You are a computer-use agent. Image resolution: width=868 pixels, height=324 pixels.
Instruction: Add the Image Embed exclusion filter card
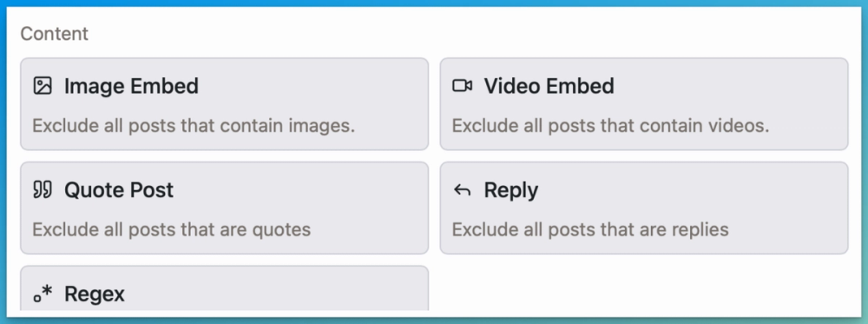coord(224,104)
